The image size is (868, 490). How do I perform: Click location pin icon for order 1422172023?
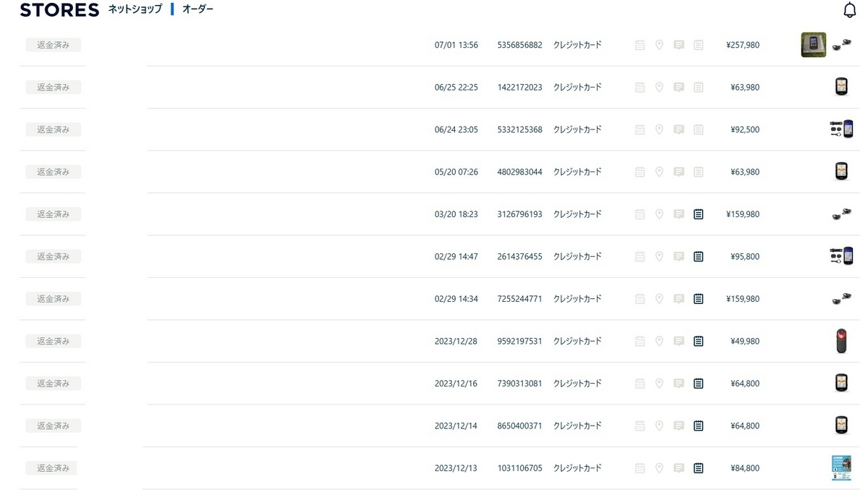[x=659, y=87]
